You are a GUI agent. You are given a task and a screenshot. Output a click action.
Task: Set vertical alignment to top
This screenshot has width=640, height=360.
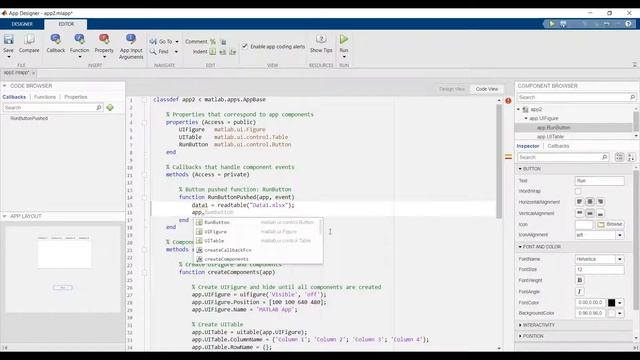click(x=579, y=213)
